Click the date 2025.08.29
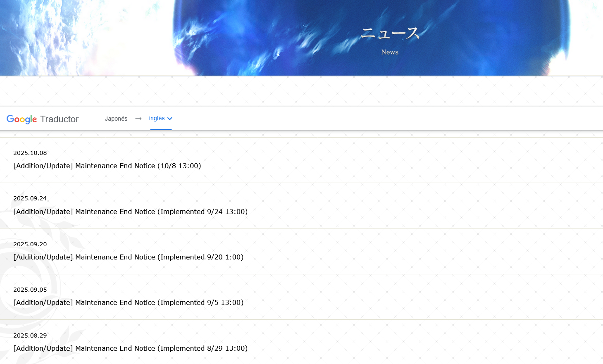Viewport: 603px width, 364px height. click(x=30, y=335)
